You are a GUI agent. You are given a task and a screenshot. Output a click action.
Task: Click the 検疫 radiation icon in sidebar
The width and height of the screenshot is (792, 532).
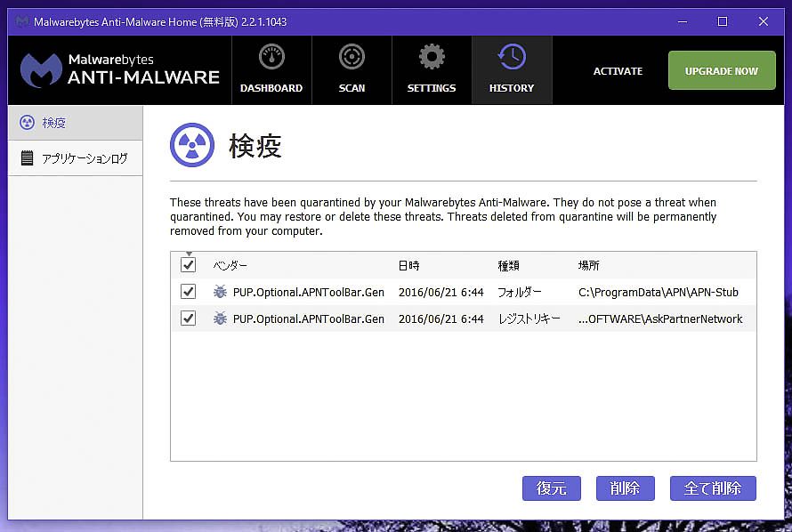27,123
